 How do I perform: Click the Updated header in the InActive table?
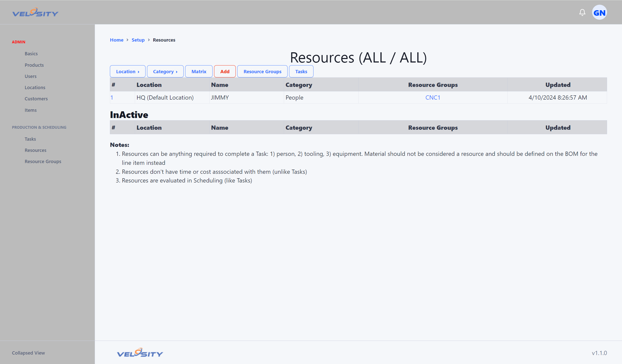point(558,128)
